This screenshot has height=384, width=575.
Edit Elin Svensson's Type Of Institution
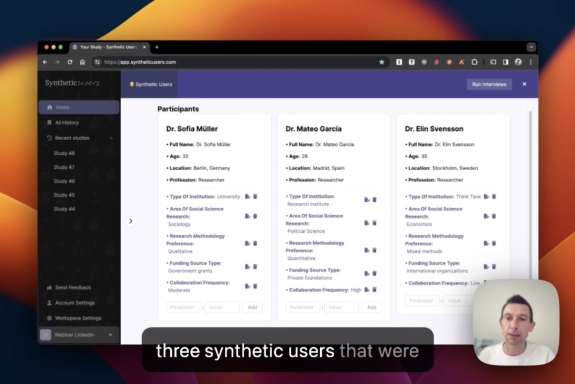[486, 197]
